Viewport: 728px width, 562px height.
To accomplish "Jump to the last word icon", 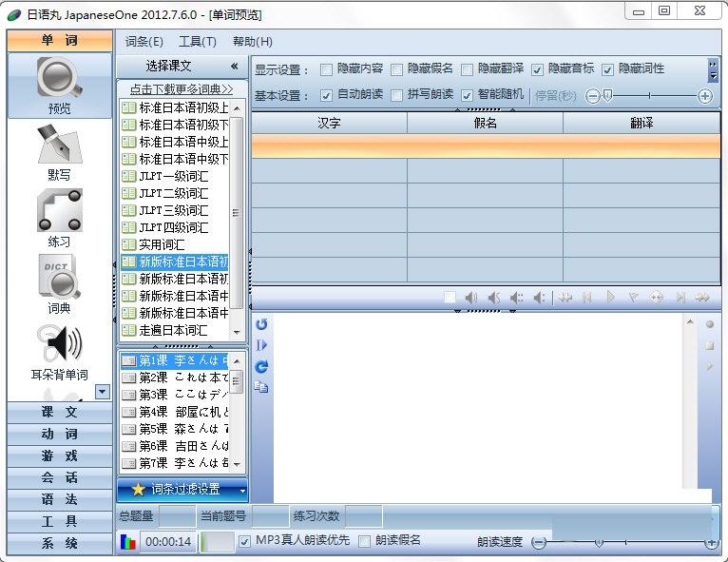I will [680, 298].
